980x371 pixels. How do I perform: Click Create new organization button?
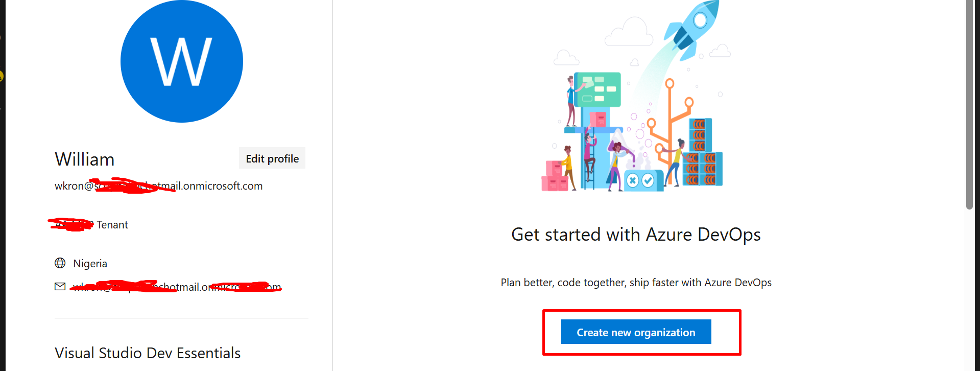point(636,332)
